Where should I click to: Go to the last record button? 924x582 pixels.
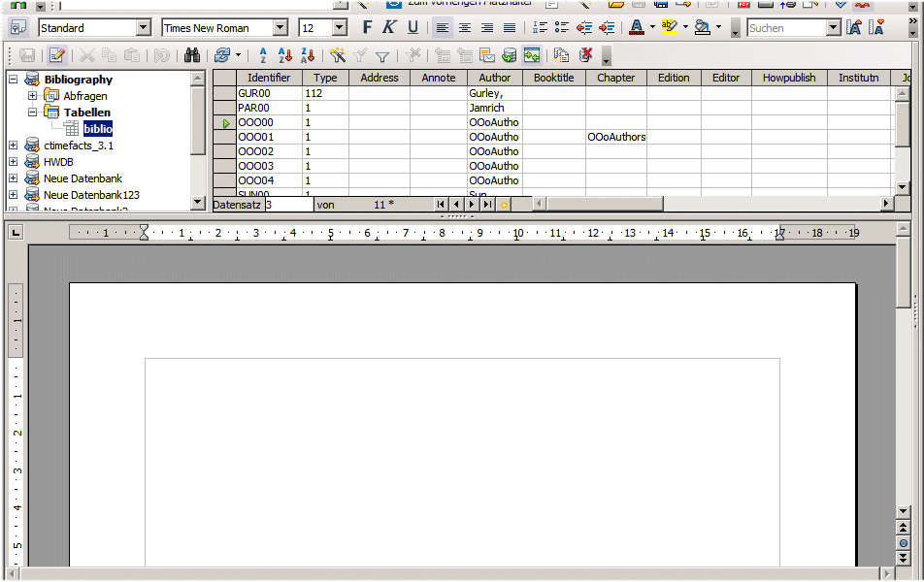(487, 205)
